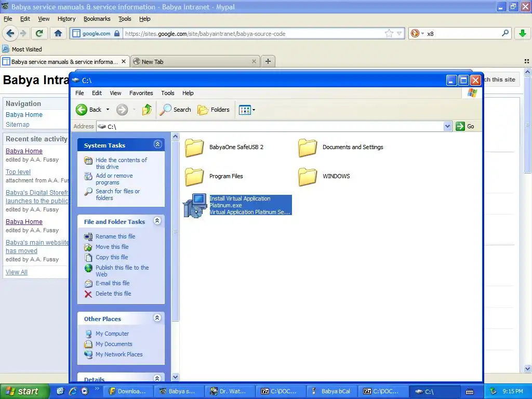Screen dimensions: 532x399
Task: Open the Most Visited bookmarks folder
Action: click(22, 49)
